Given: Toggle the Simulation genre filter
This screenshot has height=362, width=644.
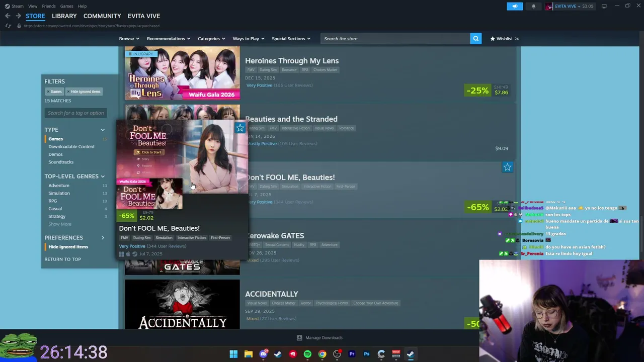Looking at the screenshot, I should (59, 193).
